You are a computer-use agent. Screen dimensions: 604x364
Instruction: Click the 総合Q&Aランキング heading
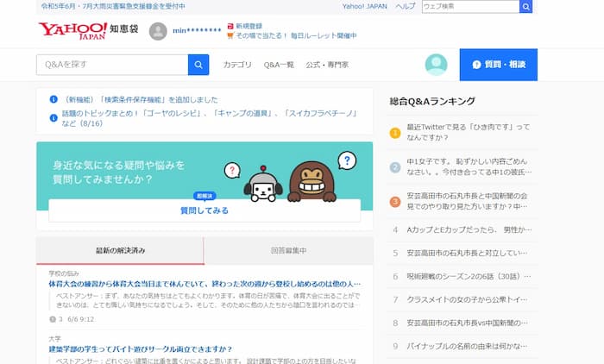click(x=432, y=101)
